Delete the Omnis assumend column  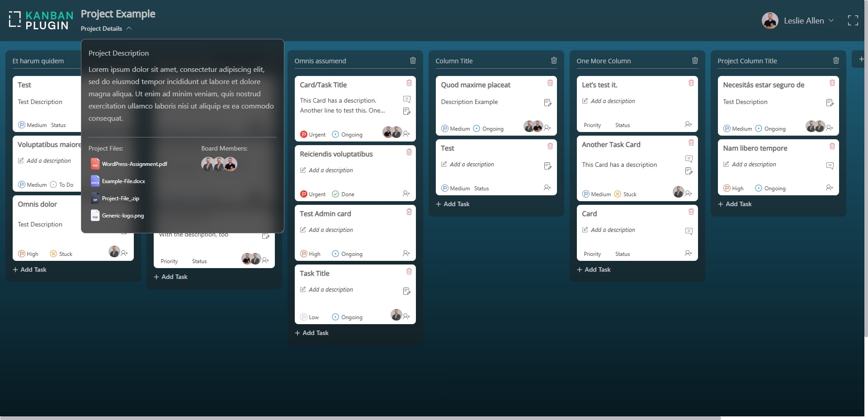coord(413,60)
